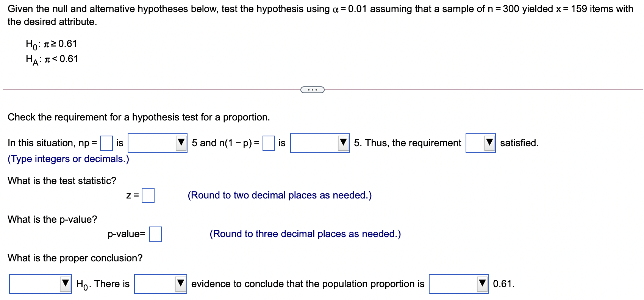Select the p-value input box

pyautogui.click(x=155, y=234)
